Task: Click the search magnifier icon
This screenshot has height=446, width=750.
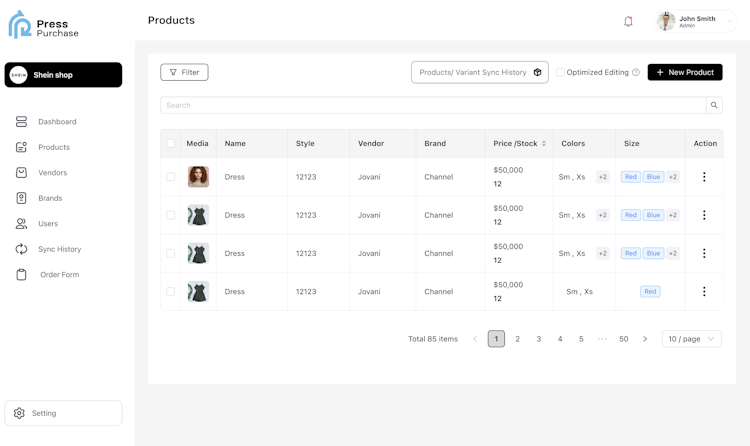Action: click(714, 105)
